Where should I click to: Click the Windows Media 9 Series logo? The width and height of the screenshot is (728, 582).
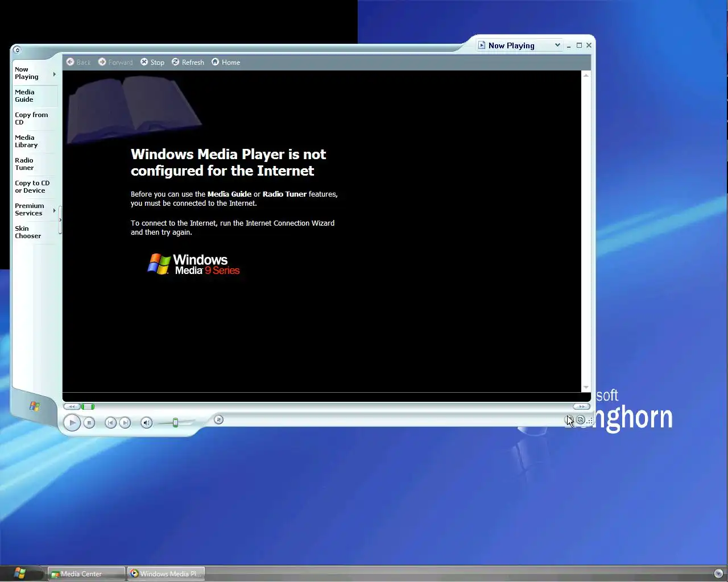(193, 264)
